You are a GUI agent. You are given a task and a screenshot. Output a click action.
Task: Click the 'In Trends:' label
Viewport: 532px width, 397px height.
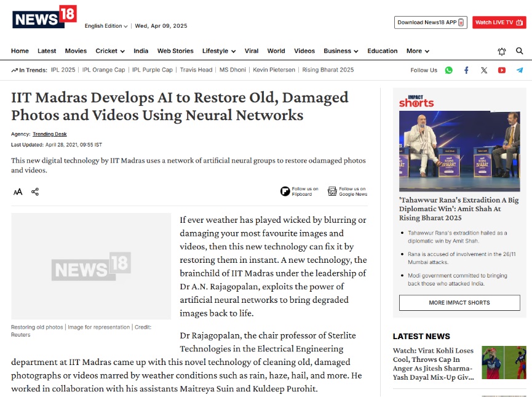(29, 70)
